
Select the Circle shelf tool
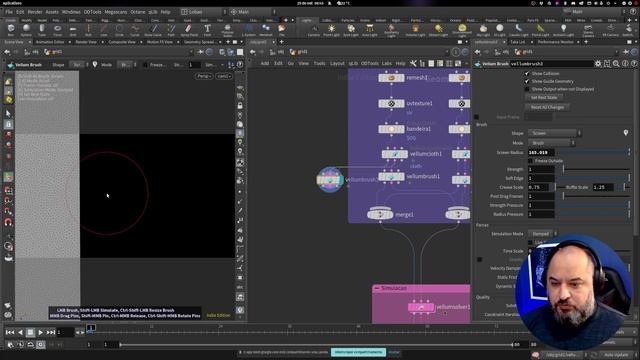119,29
